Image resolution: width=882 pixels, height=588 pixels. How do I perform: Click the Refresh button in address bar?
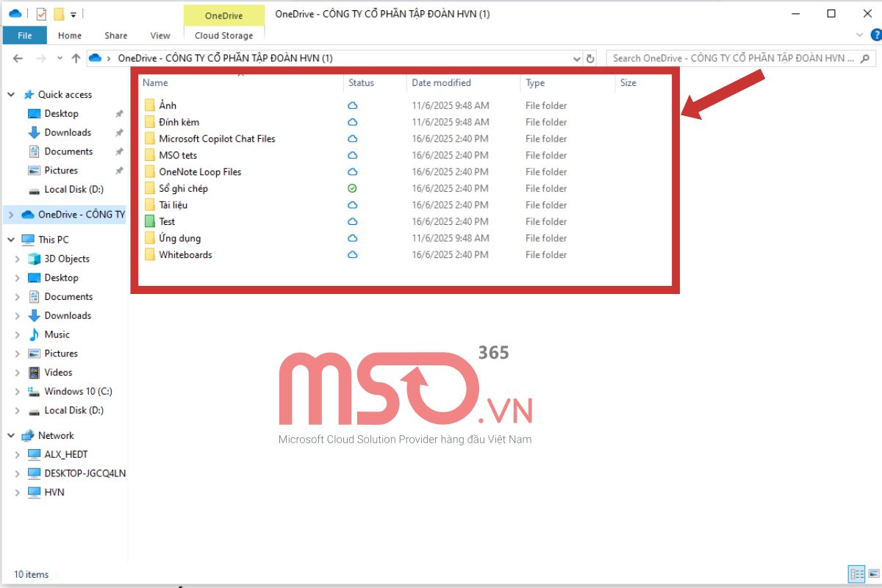590,58
